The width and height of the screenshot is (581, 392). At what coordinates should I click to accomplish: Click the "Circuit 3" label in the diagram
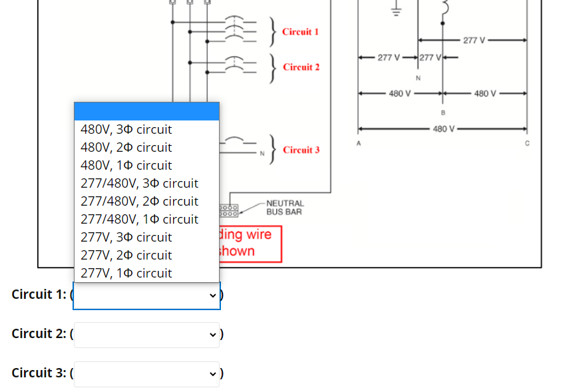(x=301, y=150)
